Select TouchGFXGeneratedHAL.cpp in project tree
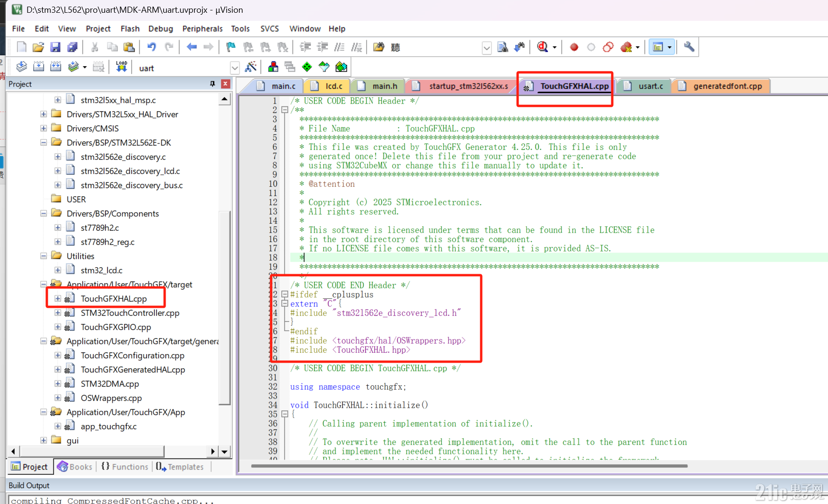 [133, 369]
